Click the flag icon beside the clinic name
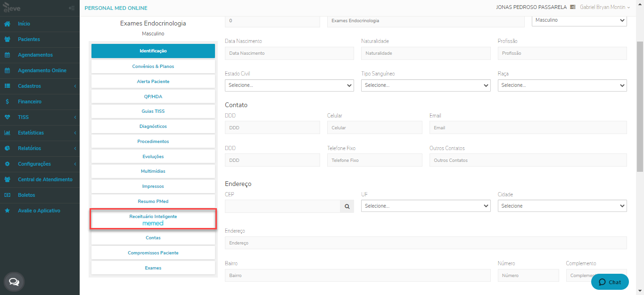 point(573,7)
